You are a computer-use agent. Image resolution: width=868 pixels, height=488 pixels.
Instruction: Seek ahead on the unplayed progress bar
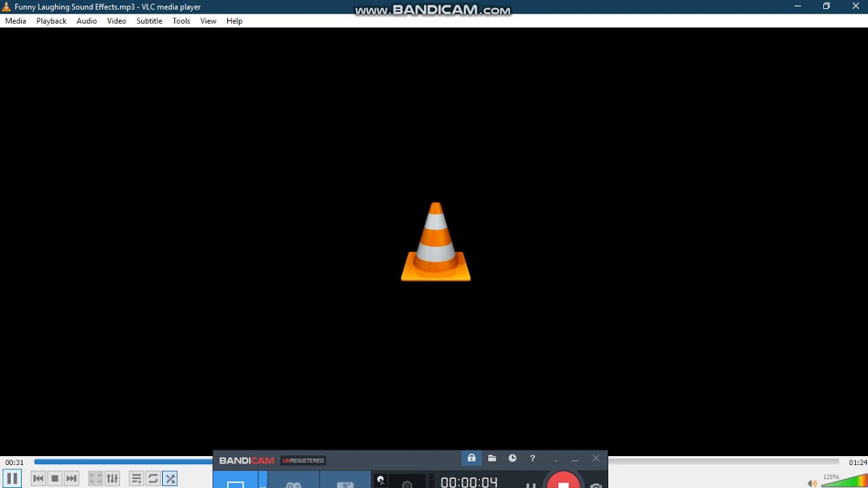tap(724, 462)
